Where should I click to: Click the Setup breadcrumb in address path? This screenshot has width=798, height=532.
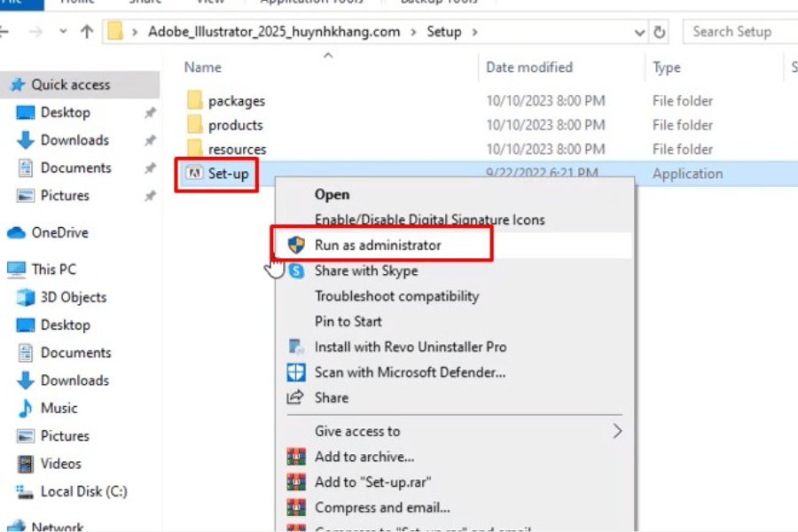444,32
